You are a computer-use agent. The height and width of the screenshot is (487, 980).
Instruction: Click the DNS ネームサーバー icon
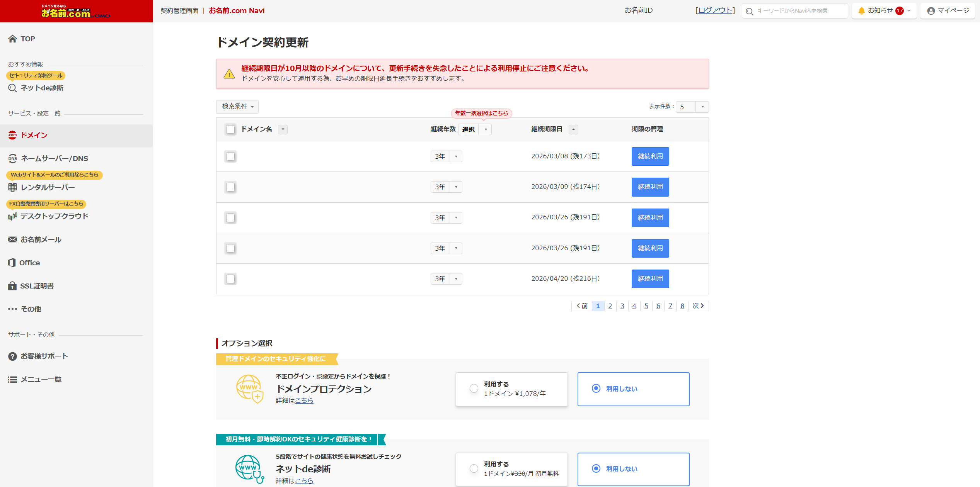pyautogui.click(x=13, y=158)
